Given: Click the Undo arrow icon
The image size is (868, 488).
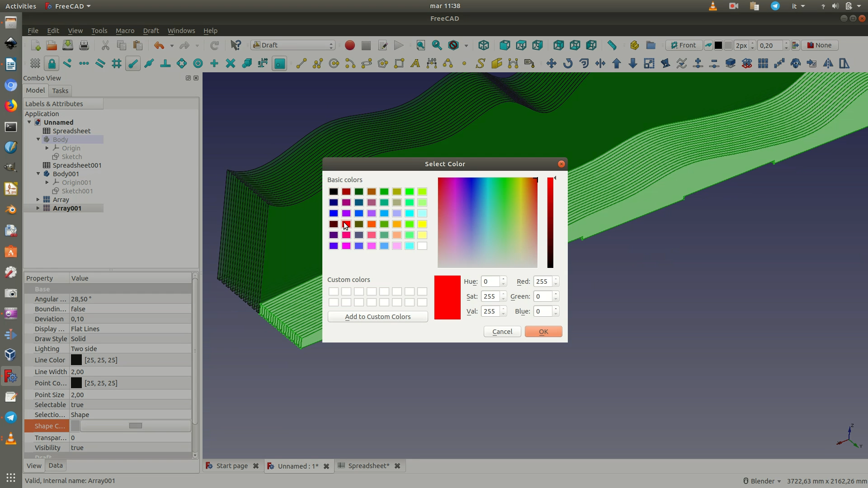Looking at the screenshot, I should pyautogui.click(x=159, y=45).
